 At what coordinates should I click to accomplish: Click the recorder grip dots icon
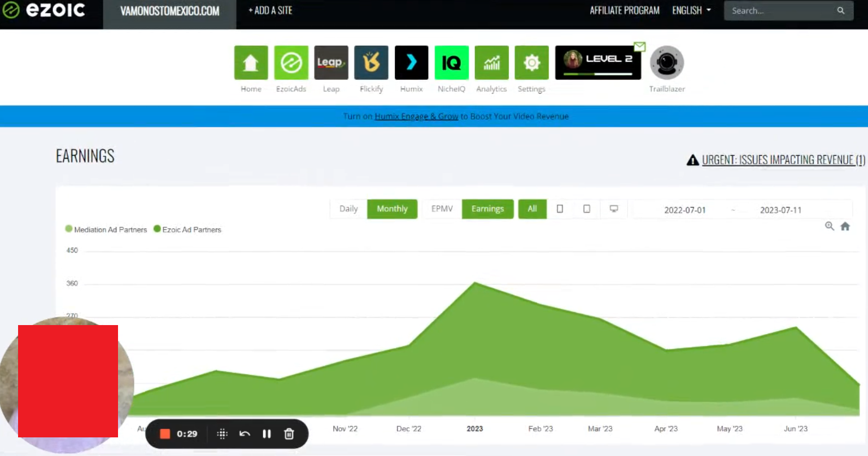coord(222,433)
